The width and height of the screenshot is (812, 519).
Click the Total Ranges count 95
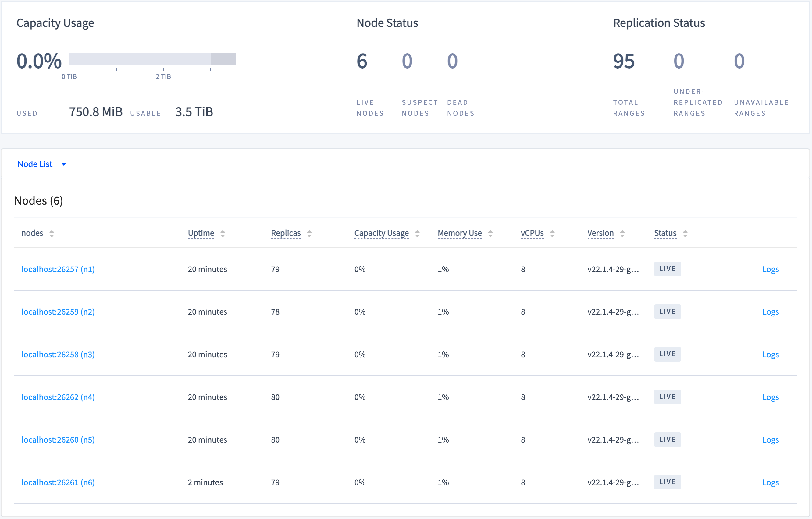[623, 61]
